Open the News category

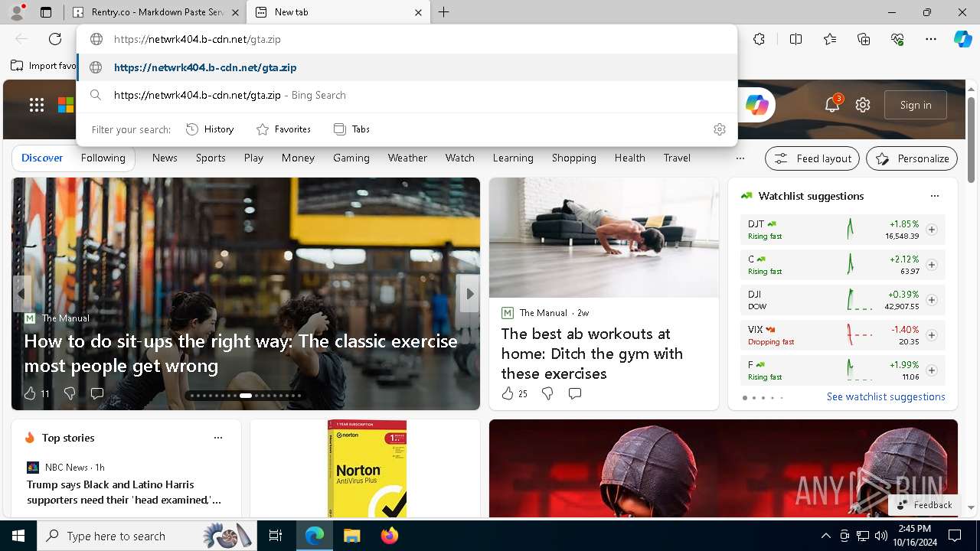[x=165, y=158]
